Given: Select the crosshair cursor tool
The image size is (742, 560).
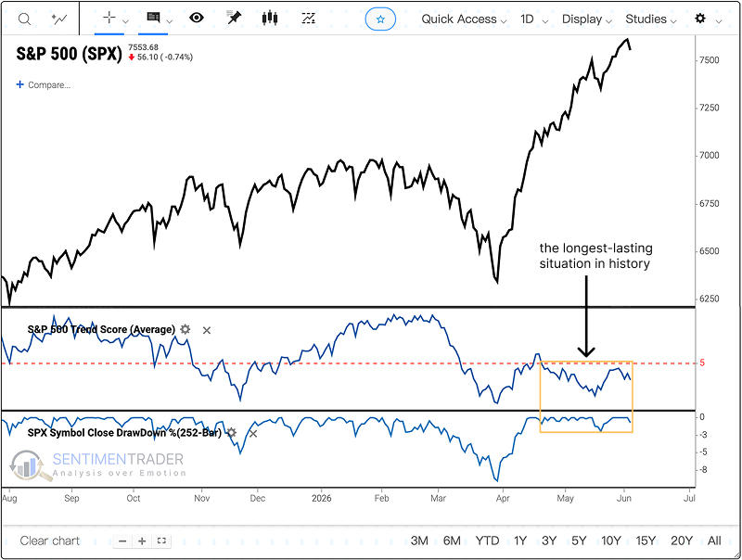Looking at the screenshot, I should (x=109, y=18).
